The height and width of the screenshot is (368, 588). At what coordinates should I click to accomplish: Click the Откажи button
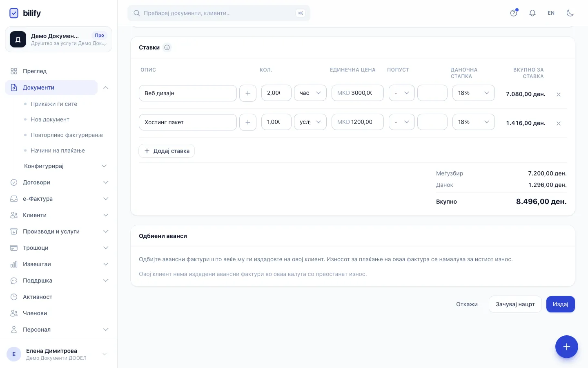pos(467,304)
